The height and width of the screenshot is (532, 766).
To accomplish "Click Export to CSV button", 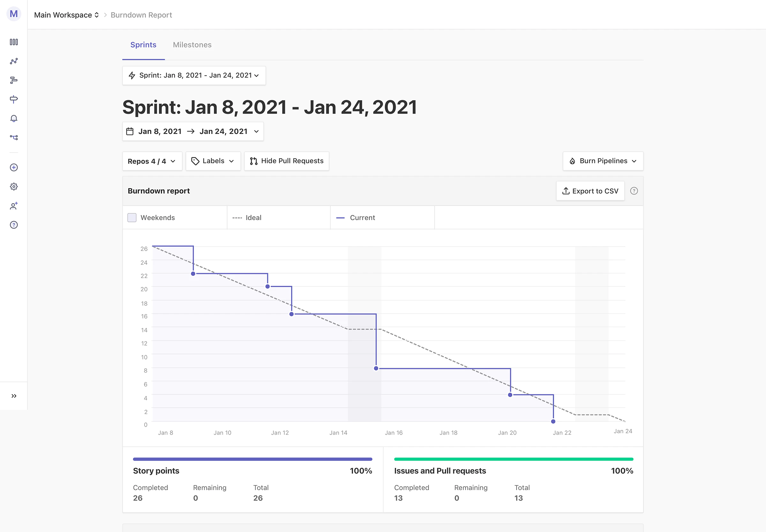I will (x=590, y=191).
